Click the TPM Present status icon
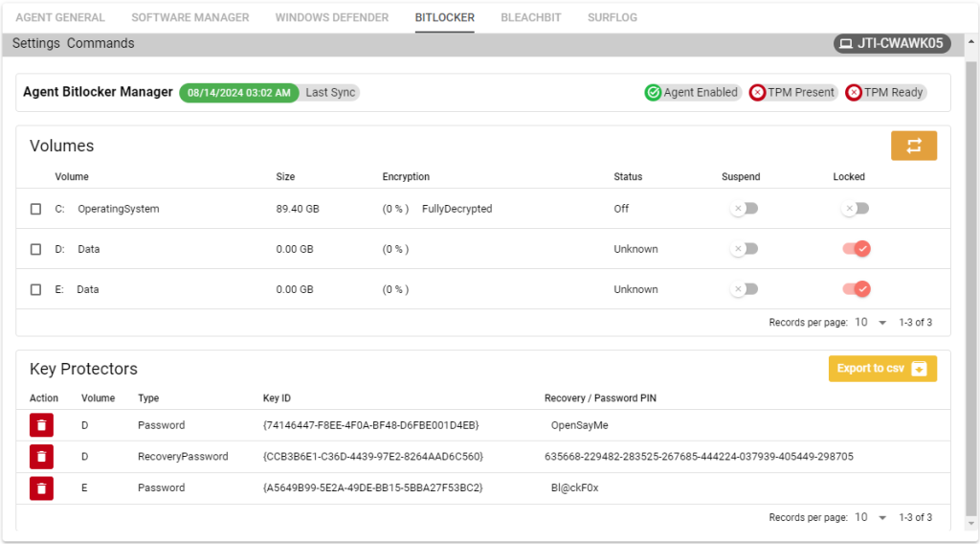The image size is (980, 544). click(x=758, y=93)
